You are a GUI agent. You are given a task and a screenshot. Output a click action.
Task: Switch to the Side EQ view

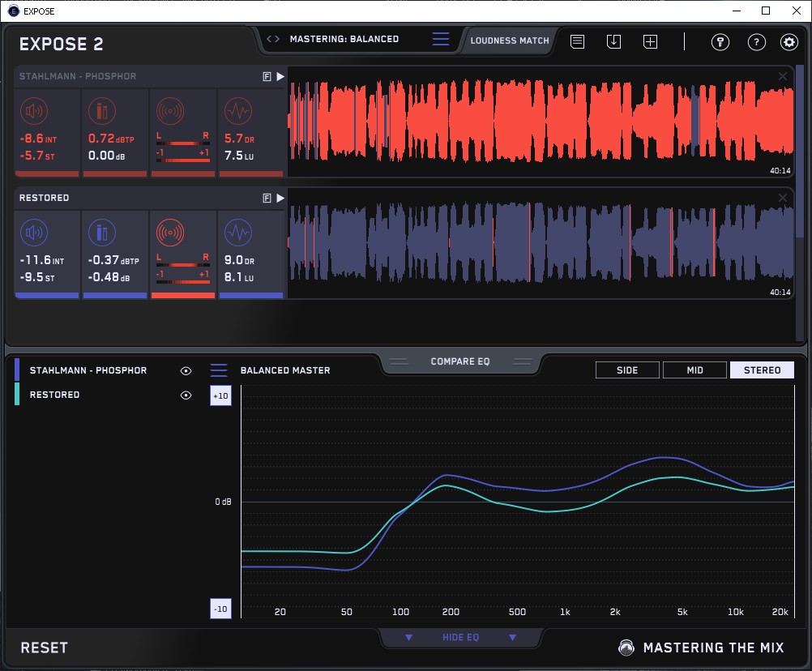[627, 370]
